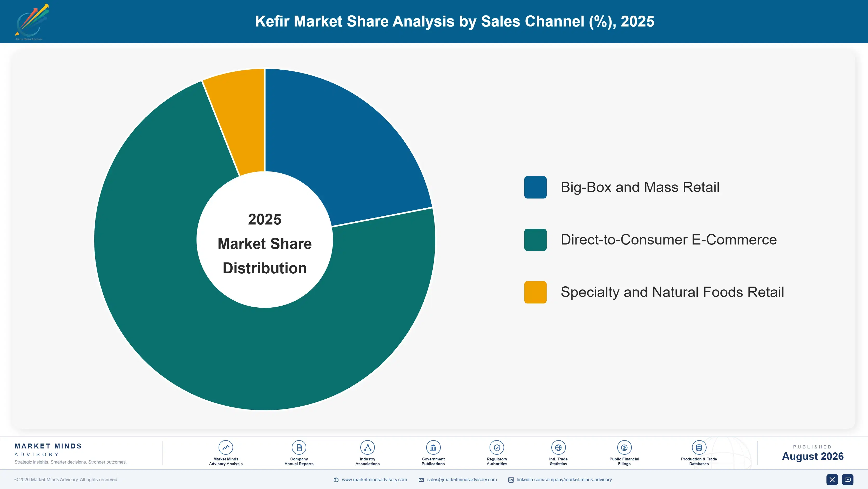Click the envelope icon beside sales email
Image resolution: width=868 pixels, height=489 pixels.
(421, 480)
